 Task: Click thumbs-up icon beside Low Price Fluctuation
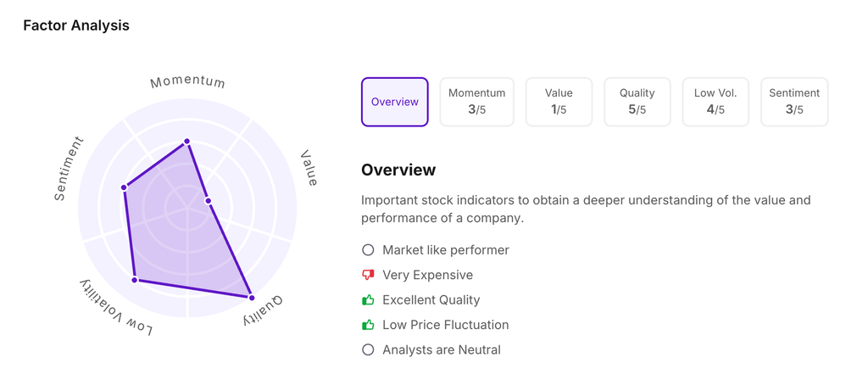(368, 325)
